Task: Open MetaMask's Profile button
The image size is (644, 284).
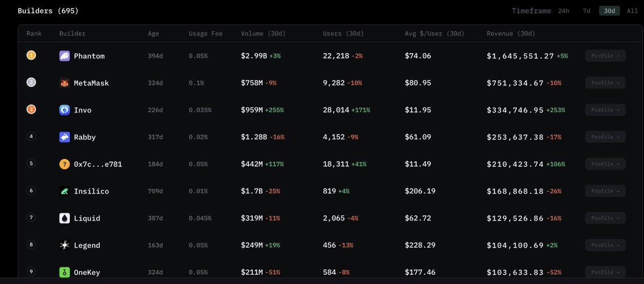Action: point(605,83)
